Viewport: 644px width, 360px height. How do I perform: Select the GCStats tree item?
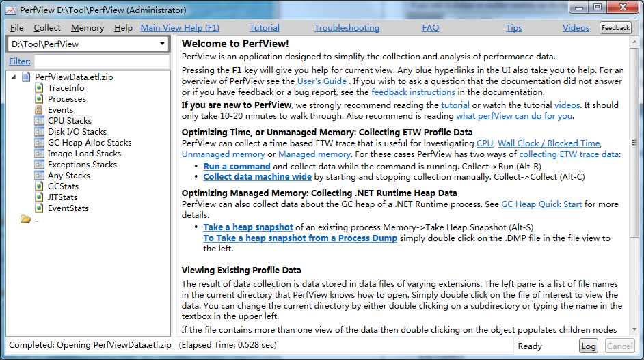click(63, 186)
